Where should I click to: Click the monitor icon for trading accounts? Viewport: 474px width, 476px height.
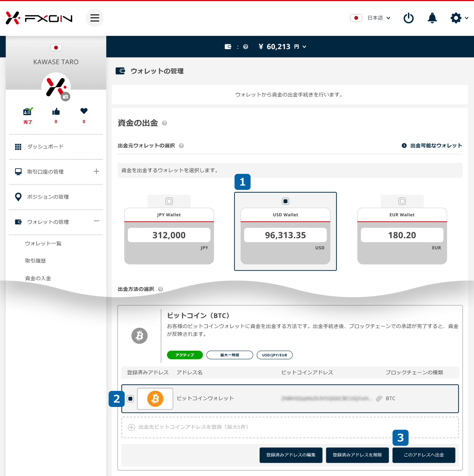(18, 172)
